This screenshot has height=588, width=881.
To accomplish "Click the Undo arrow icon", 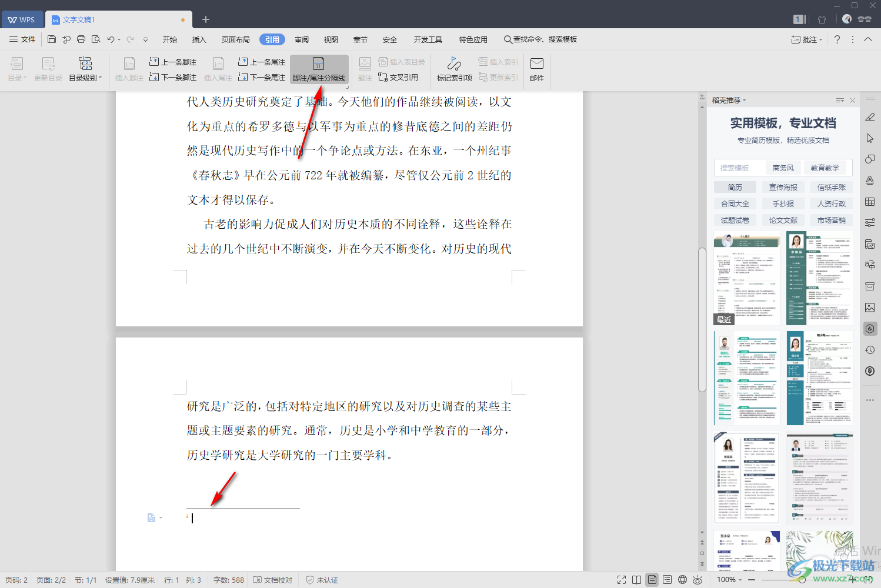I will pyautogui.click(x=111, y=39).
